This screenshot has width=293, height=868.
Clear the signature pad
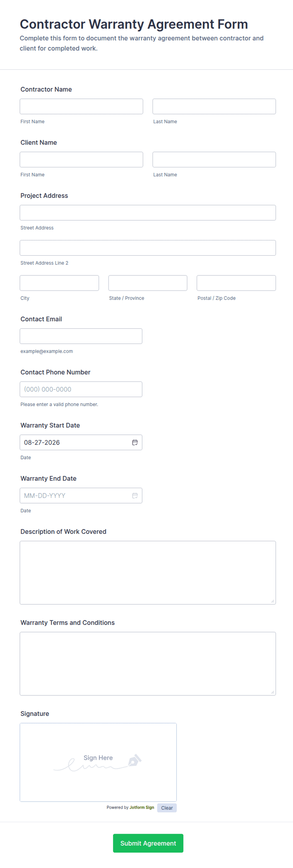[x=167, y=808]
